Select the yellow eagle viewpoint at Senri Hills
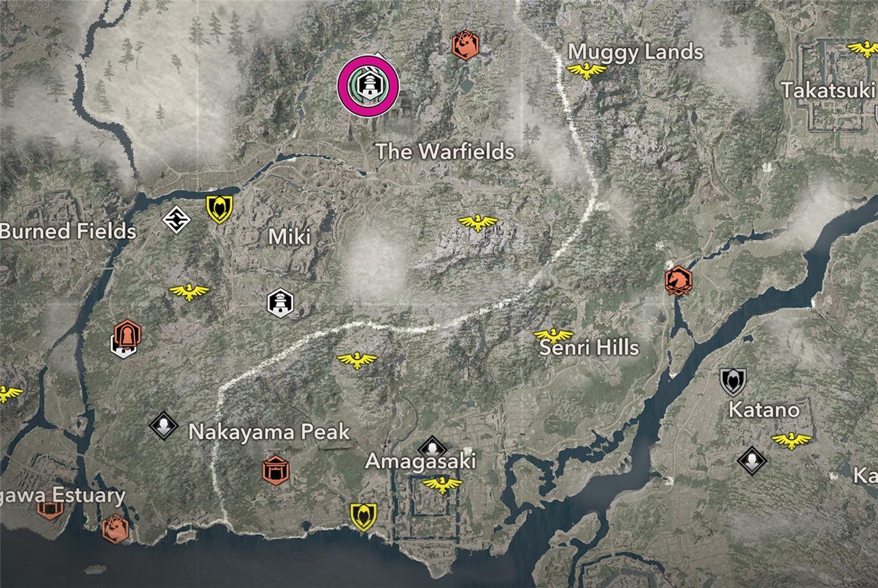This screenshot has height=588, width=878. (x=554, y=335)
